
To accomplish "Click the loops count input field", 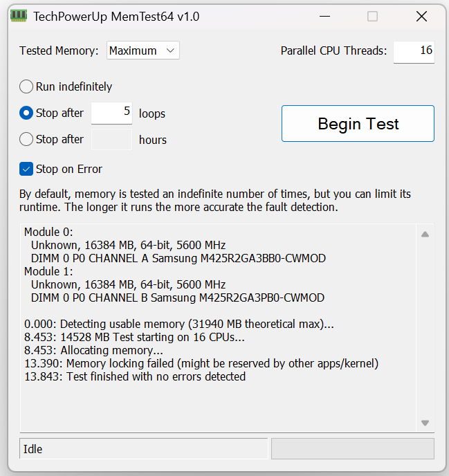I will click(x=111, y=113).
